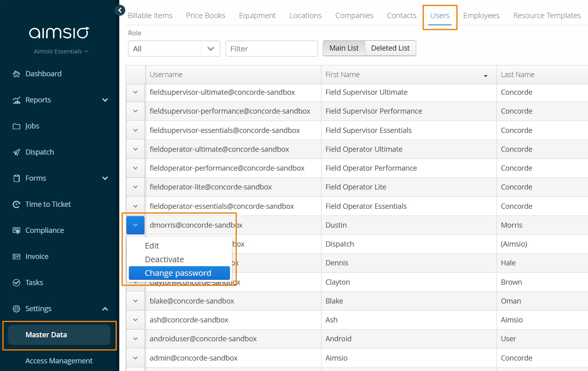Open row actions for fieldoperator-essentials user
Viewport: 588px width, 371px height.
[x=136, y=206]
